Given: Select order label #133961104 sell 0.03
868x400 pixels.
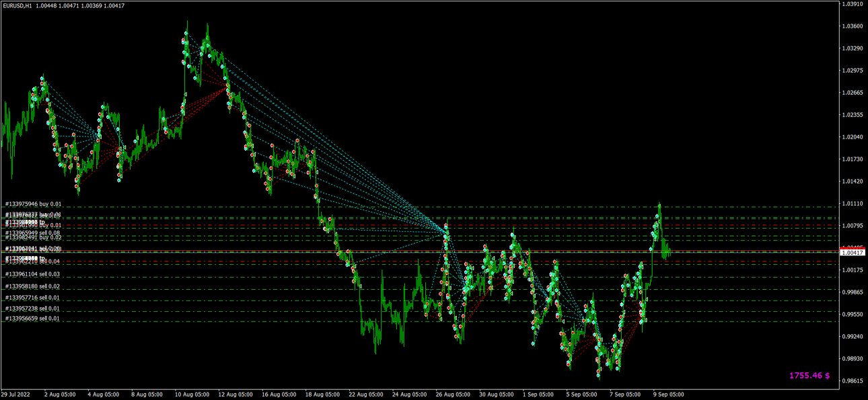Looking at the screenshot, I should pyautogui.click(x=34, y=274).
